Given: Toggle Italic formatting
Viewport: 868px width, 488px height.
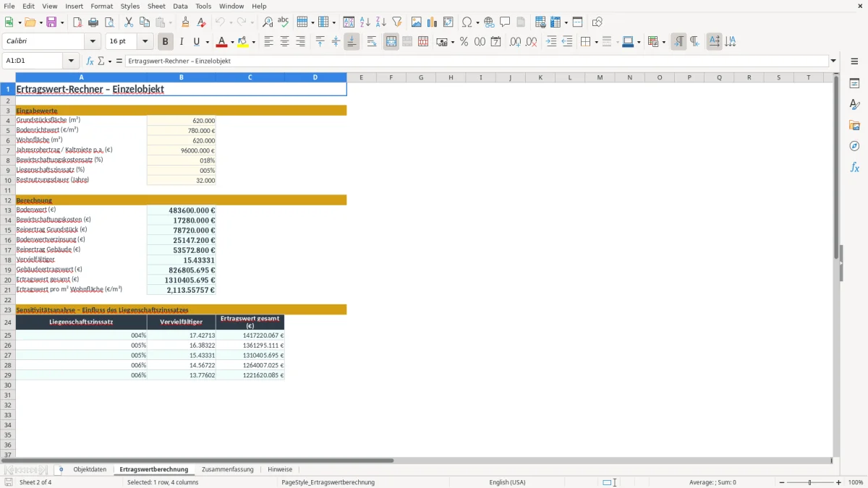Looking at the screenshot, I should pos(182,42).
